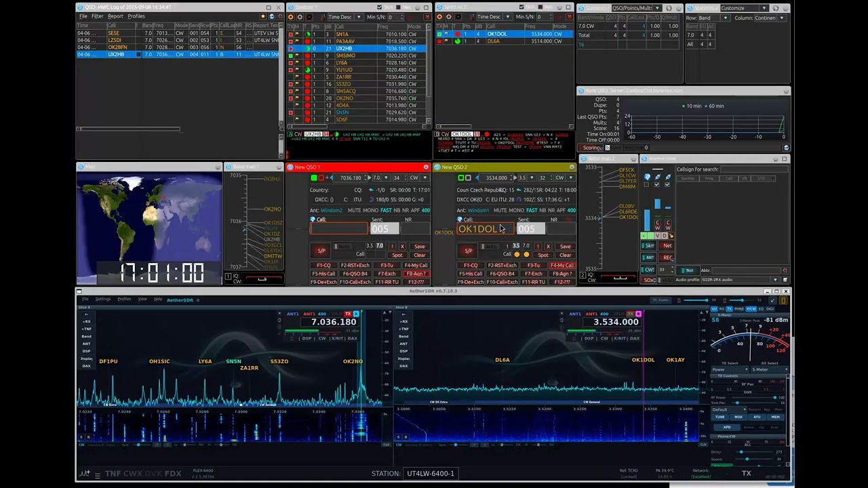Click the red square indicator in New QSO 1
Screen dimensions: 868x488
coord(321,178)
